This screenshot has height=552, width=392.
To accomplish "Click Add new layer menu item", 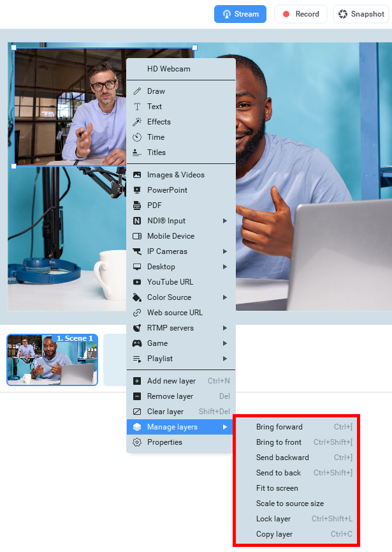I will pos(171,381).
